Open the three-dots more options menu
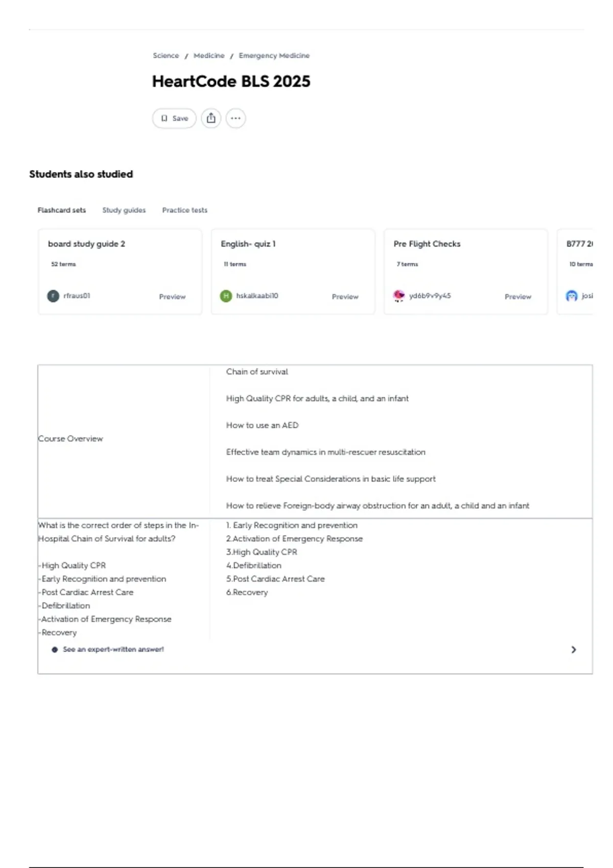 [x=235, y=118]
